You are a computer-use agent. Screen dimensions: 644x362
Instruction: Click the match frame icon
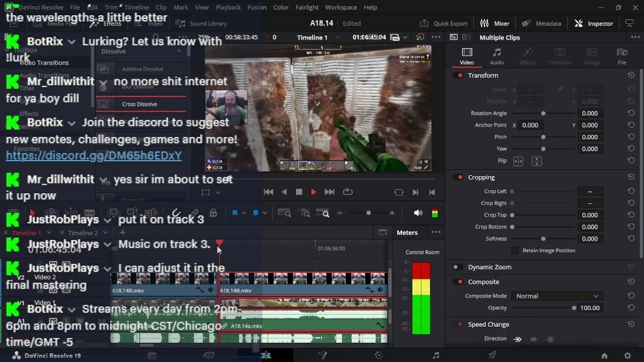[x=399, y=192]
